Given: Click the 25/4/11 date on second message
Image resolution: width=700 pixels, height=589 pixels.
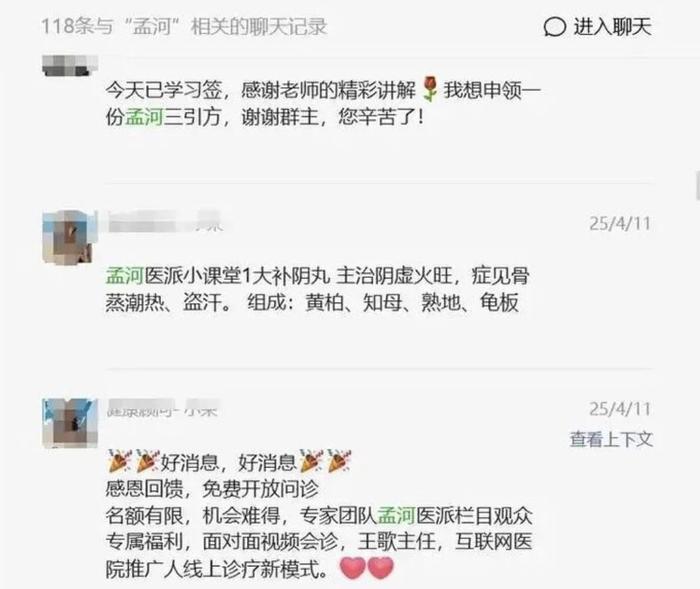Looking at the screenshot, I should click(620, 223).
